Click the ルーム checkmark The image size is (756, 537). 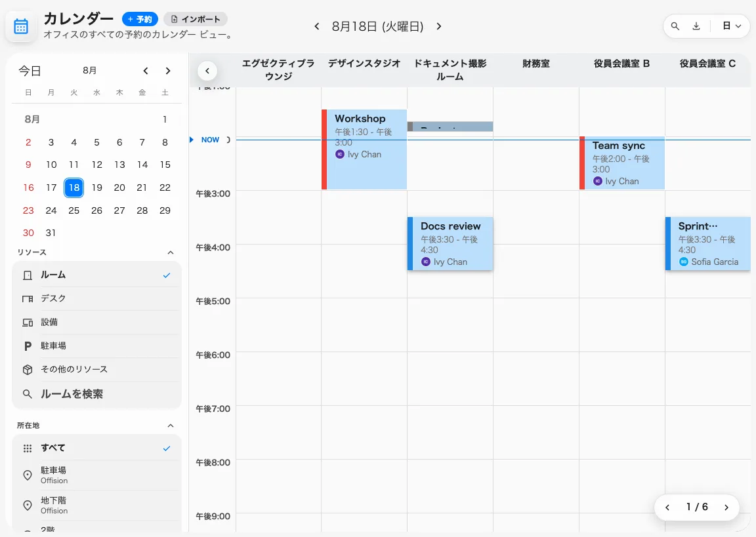click(167, 275)
